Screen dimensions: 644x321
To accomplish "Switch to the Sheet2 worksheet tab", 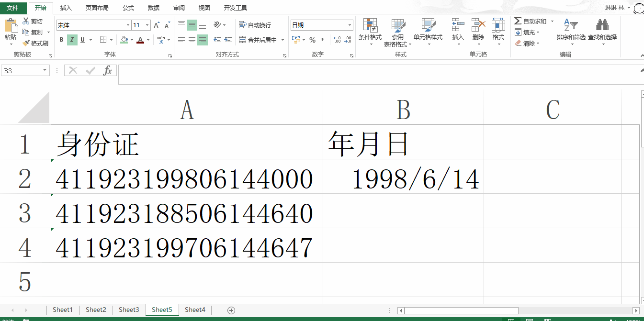I will coord(95,310).
